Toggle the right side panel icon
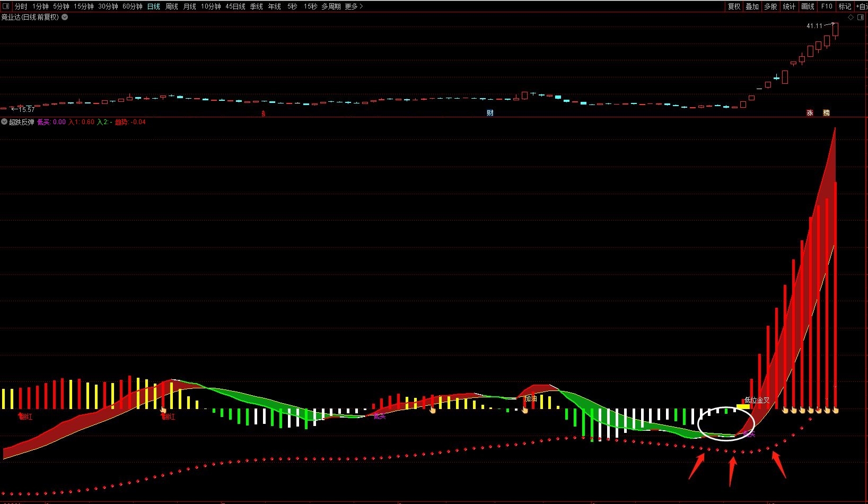Viewport: 868px width, 504px height. pyautogui.click(x=861, y=18)
